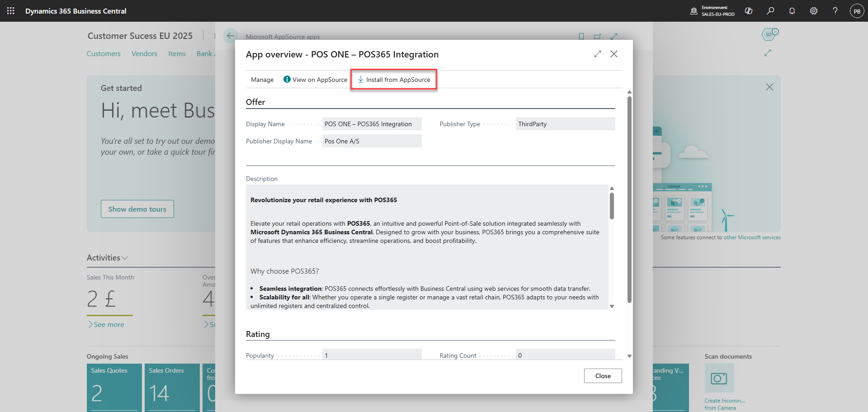Click the dialog main scrollbar down arrow
This screenshot has height=412, width=868.
click(x=629, y=356)
